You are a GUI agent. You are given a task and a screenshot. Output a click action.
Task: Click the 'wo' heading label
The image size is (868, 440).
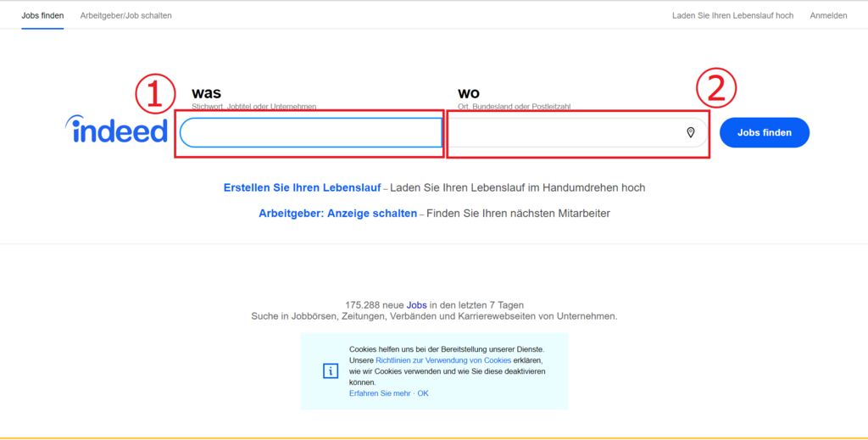point(469,92)
